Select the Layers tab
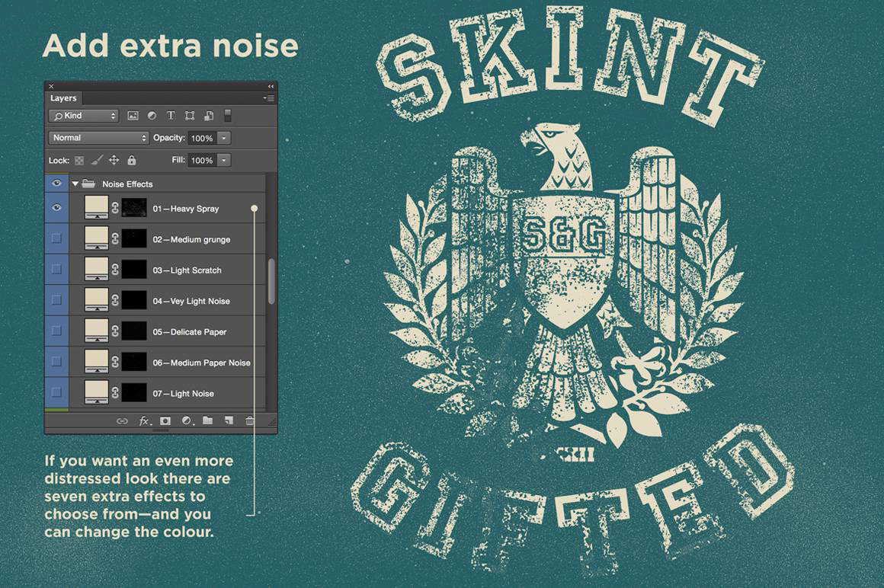This screenshot has height=588, width=884. 63,98
